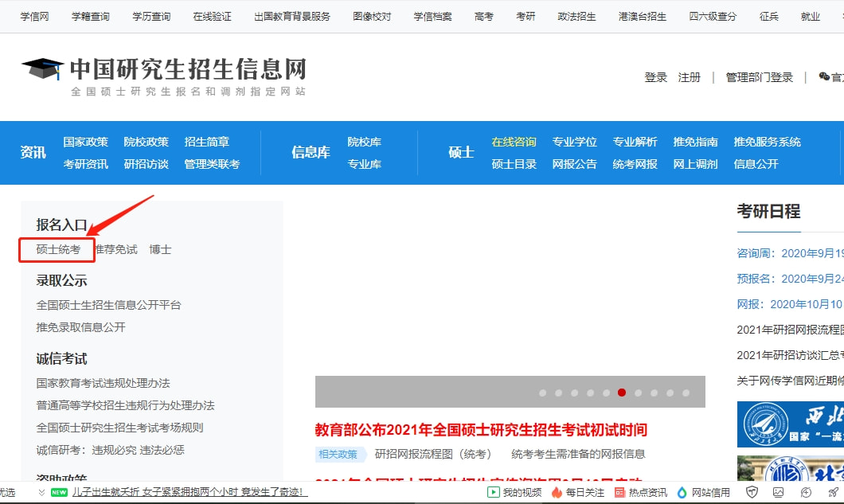844x504 pixels.
Task: Click the rocket icon in status bar
Action: [x=833, y=492]
